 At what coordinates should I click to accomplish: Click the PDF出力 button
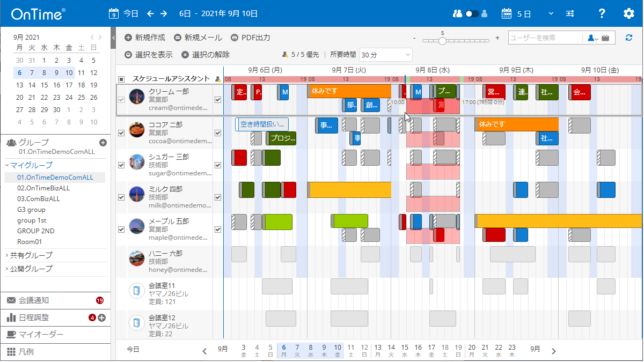tap(250, 38)
